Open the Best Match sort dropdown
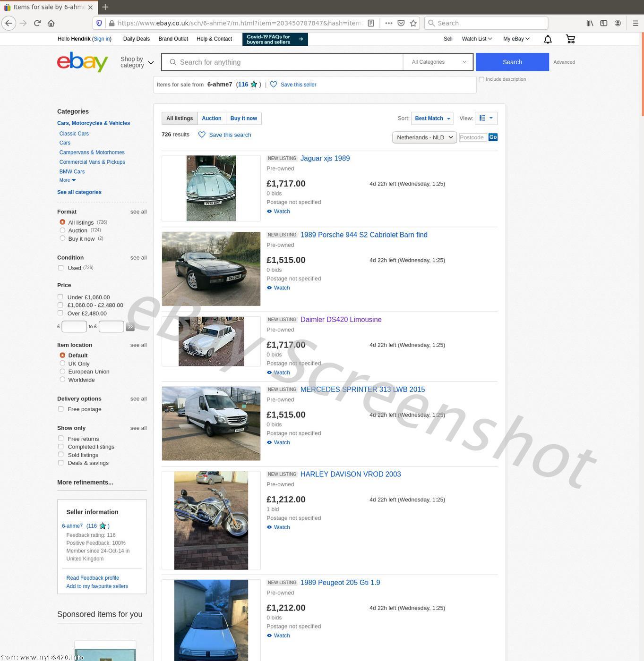The height and width of the screenshot is (661, 644). click(432, 119)
